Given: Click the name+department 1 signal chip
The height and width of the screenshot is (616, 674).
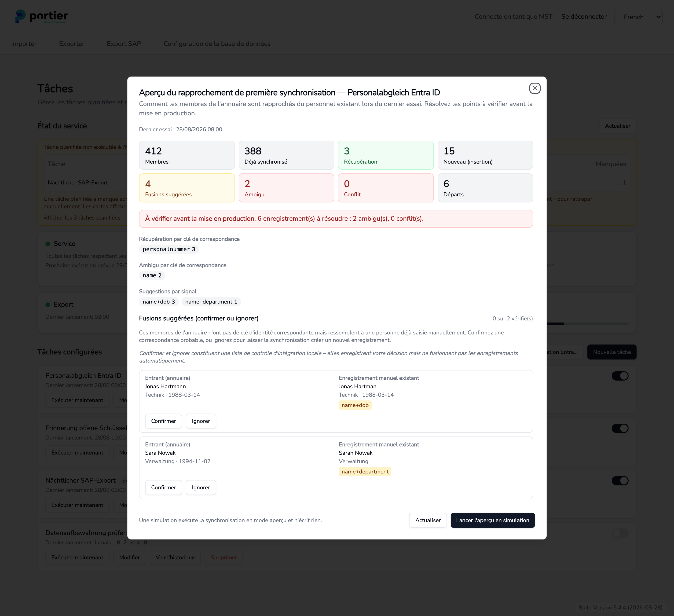Looking at the screenshot, I should (211, 302).
